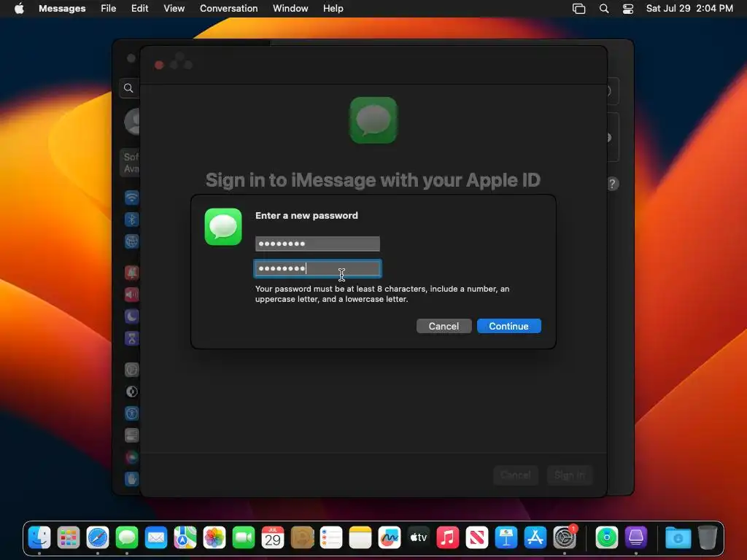Cancel the new password dialog
Screen dimensions: 747x560
[444, 326]
